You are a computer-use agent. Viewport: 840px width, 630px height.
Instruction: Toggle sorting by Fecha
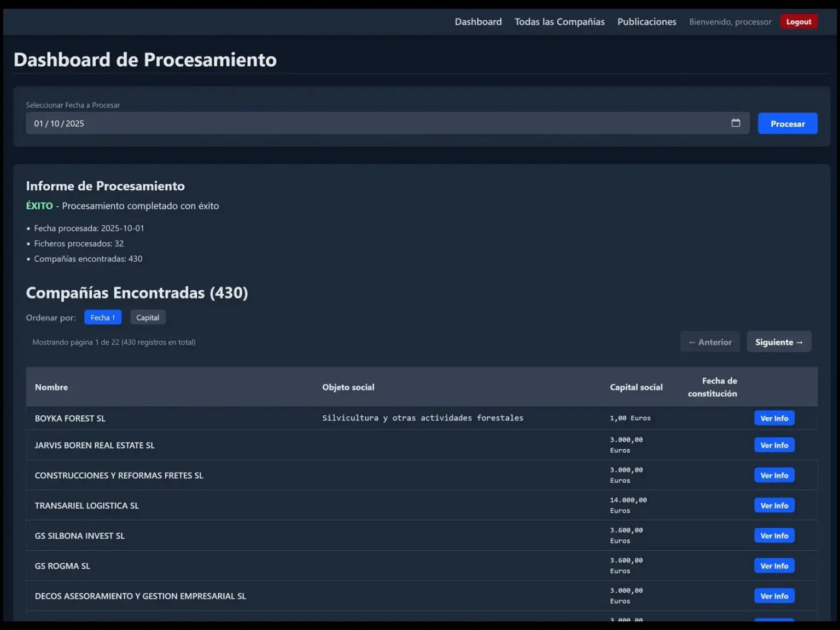click(x=102, y=317)
